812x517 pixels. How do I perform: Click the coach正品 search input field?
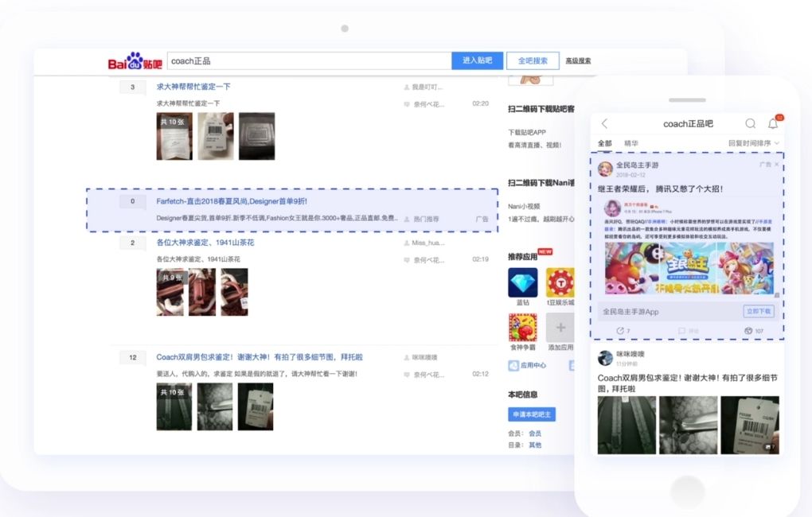303,60
